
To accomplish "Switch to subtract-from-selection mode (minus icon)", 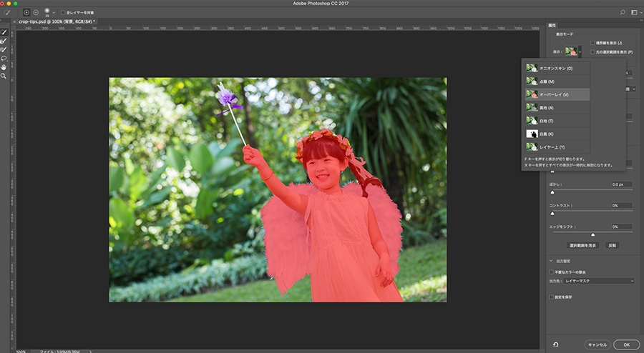I will [x=36, y=13].
